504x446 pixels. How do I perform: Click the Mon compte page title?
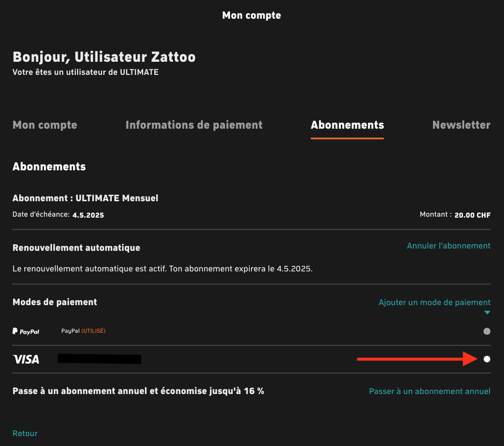[252, 15]
